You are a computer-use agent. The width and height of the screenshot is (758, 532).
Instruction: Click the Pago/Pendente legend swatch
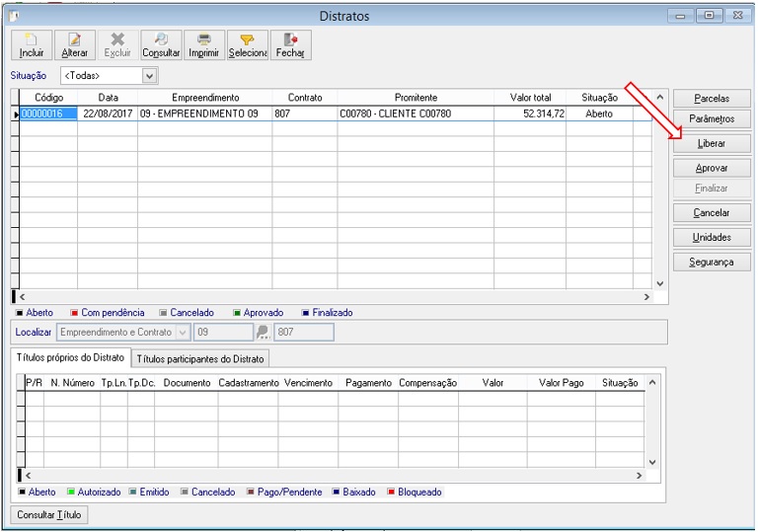(251, 492)
